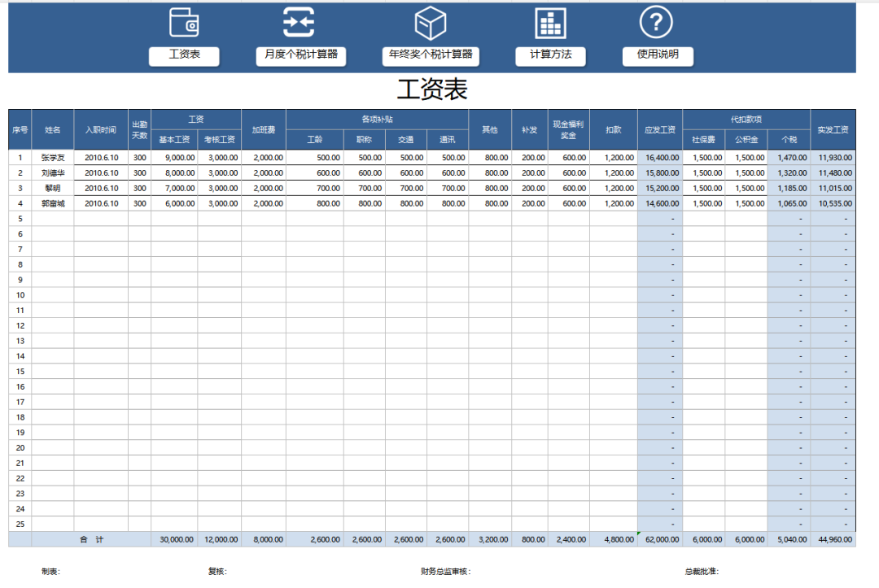Click the bar chart icon above 计算方法
This screenshot has width=879, height=588.
tap(550, 23)
